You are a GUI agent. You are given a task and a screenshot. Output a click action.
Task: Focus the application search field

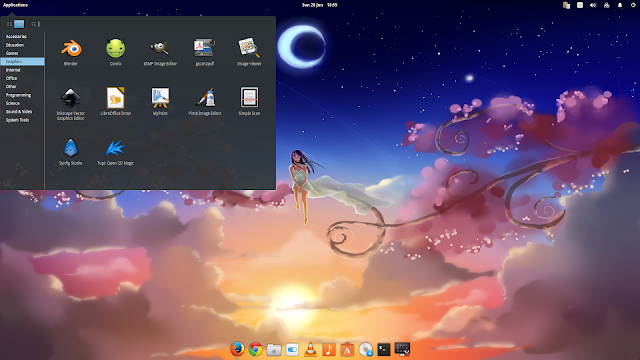(151, 24)
